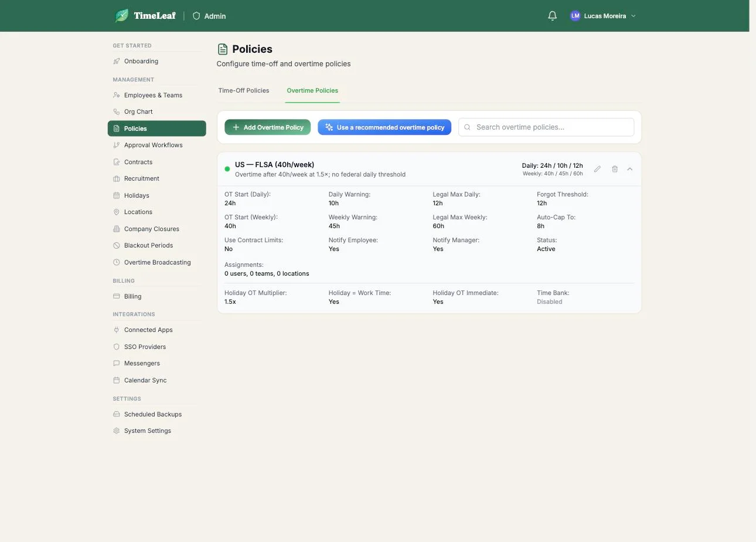Click the Contracts sidebar icon
The image size is (756, 542).
pos(117,162)
